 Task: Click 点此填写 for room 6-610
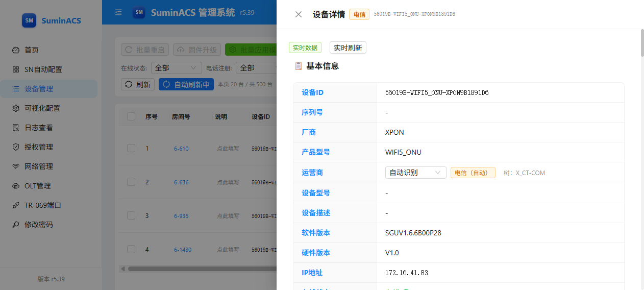[x=228, y=149]
